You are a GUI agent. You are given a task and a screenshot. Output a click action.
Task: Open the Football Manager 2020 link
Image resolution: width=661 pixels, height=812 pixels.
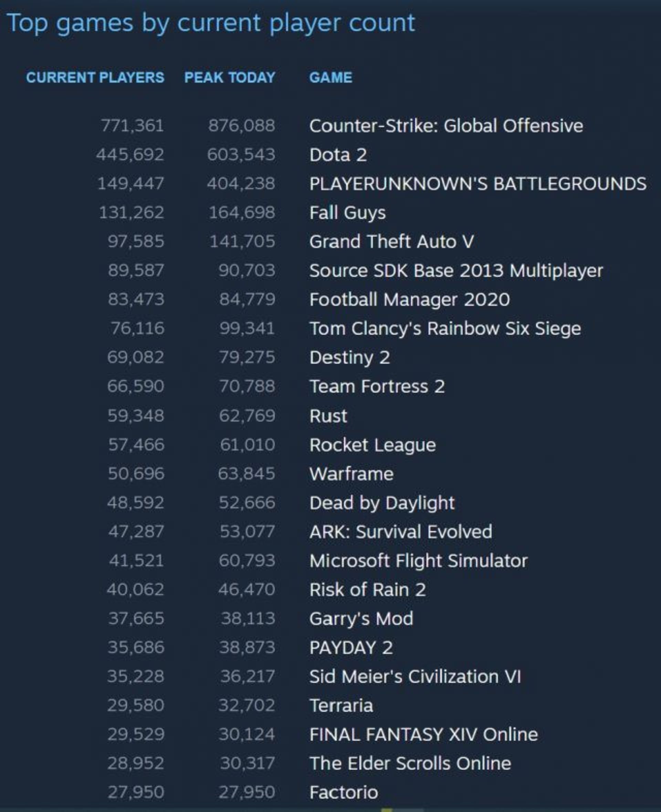[409, 299]
